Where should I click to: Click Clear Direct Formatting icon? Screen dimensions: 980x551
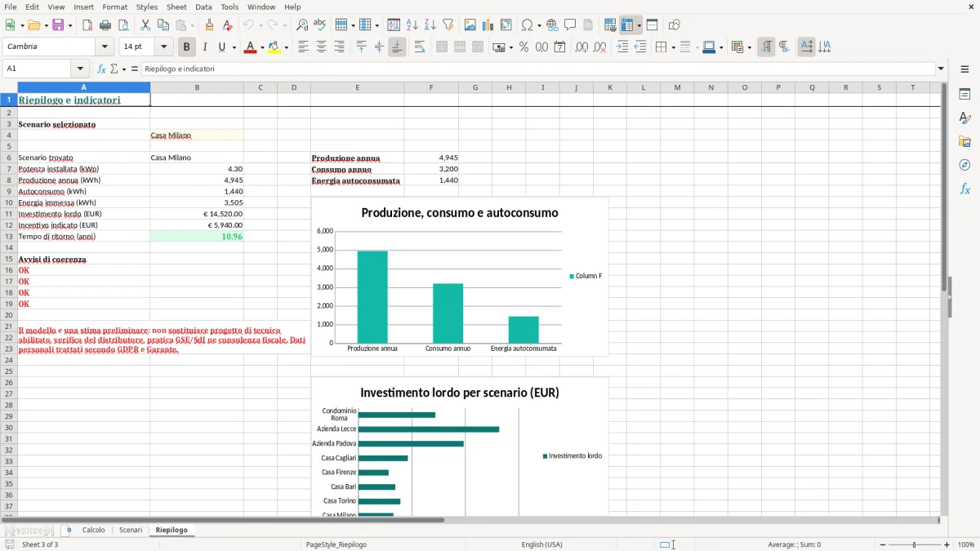[x=228, y=25]
